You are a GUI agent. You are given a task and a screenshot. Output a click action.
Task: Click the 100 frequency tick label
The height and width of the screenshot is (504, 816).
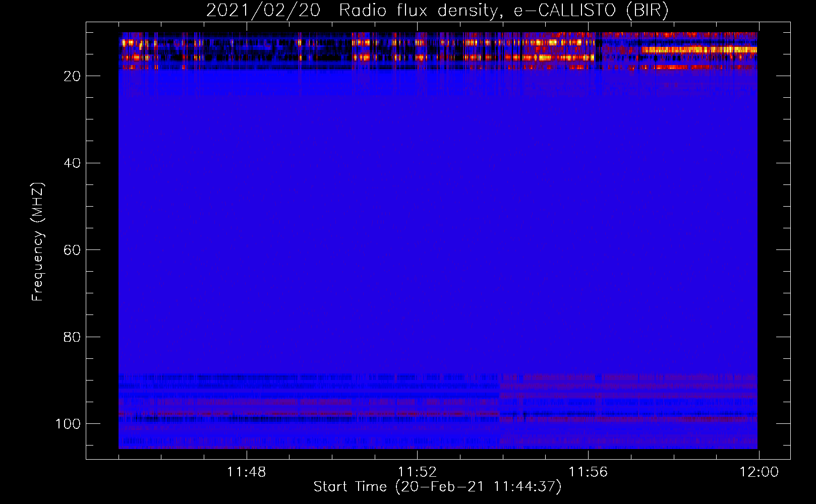(68, 424)
